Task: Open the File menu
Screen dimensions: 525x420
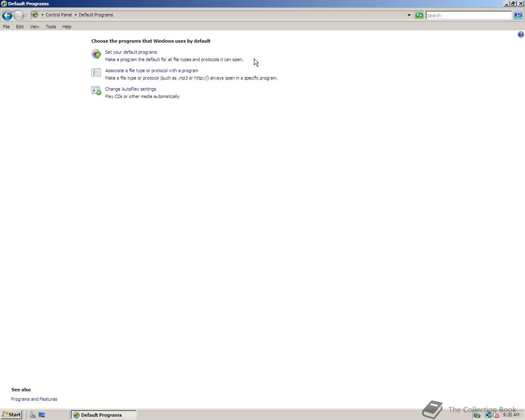Action: coord(6,27)
